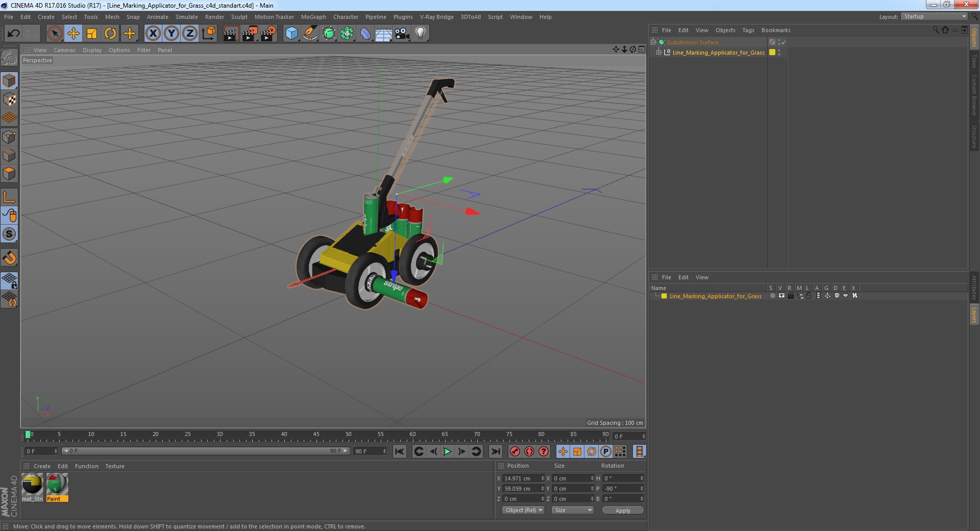Activate the Move tool in toolbar
The image size is (980, 531).
coord(73,34)
